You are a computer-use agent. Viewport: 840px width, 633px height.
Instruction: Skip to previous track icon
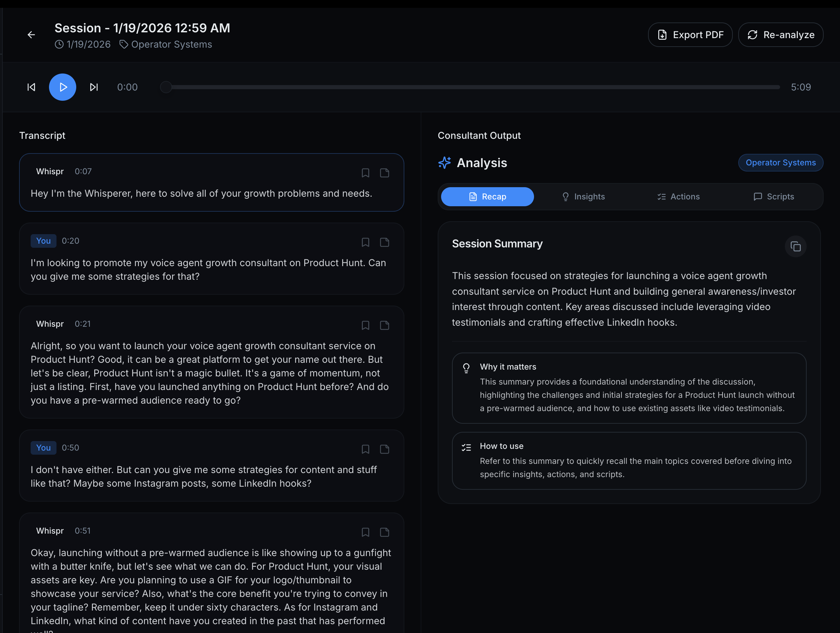tap(32, 87)
